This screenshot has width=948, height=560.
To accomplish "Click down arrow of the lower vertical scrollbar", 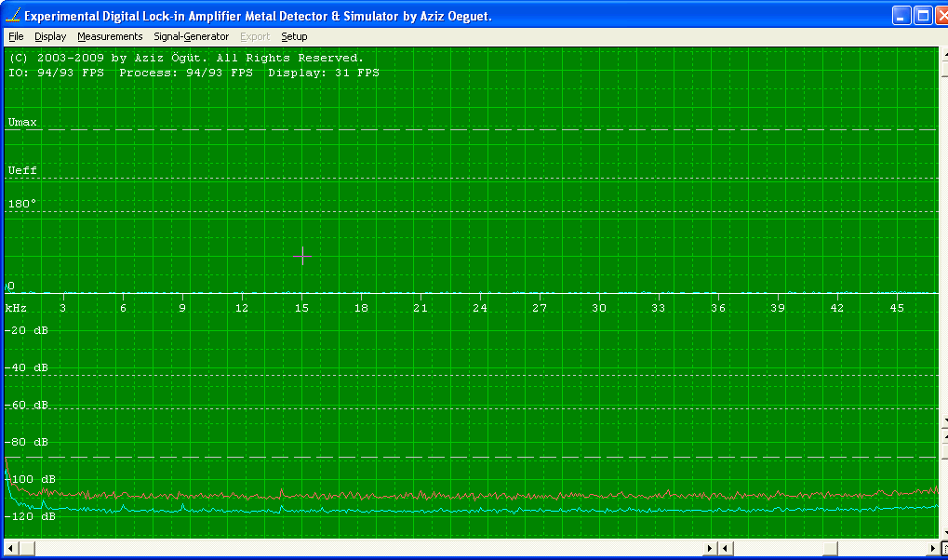I will pyautogui.click(x=943, y=533).
